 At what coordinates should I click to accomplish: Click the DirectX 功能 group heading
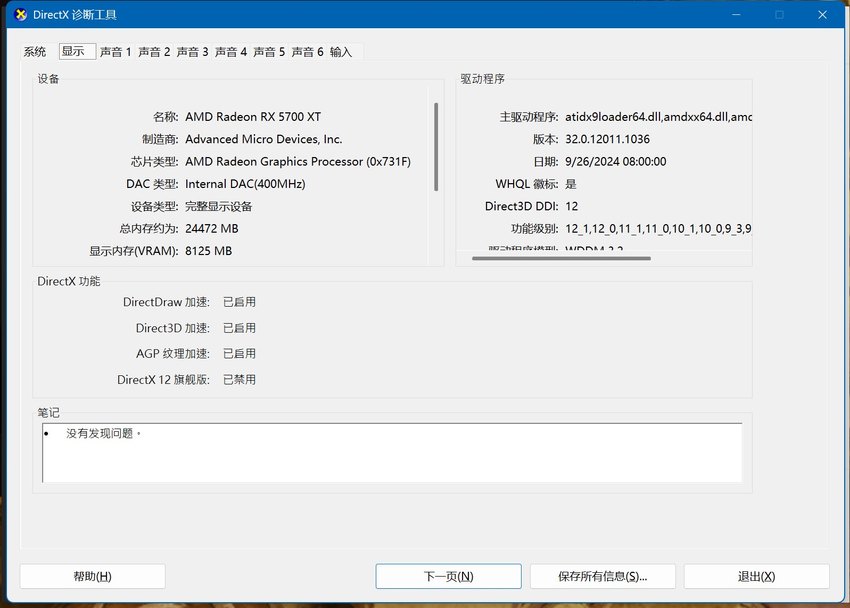coord(69,281)
